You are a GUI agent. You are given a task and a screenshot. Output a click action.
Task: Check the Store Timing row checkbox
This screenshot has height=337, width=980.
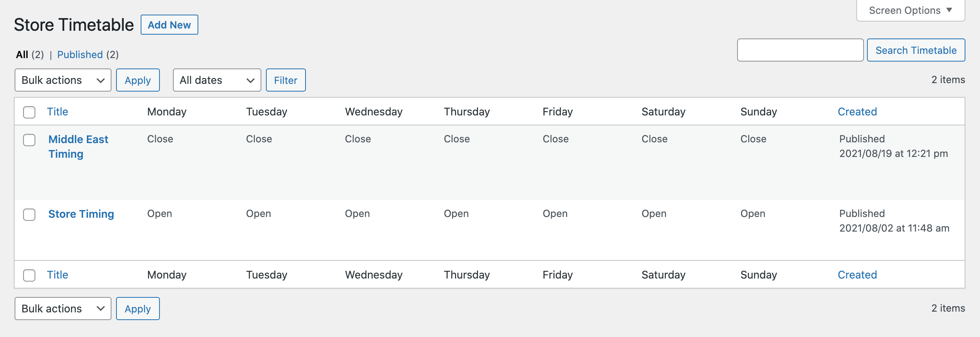(x=30, y=215)
